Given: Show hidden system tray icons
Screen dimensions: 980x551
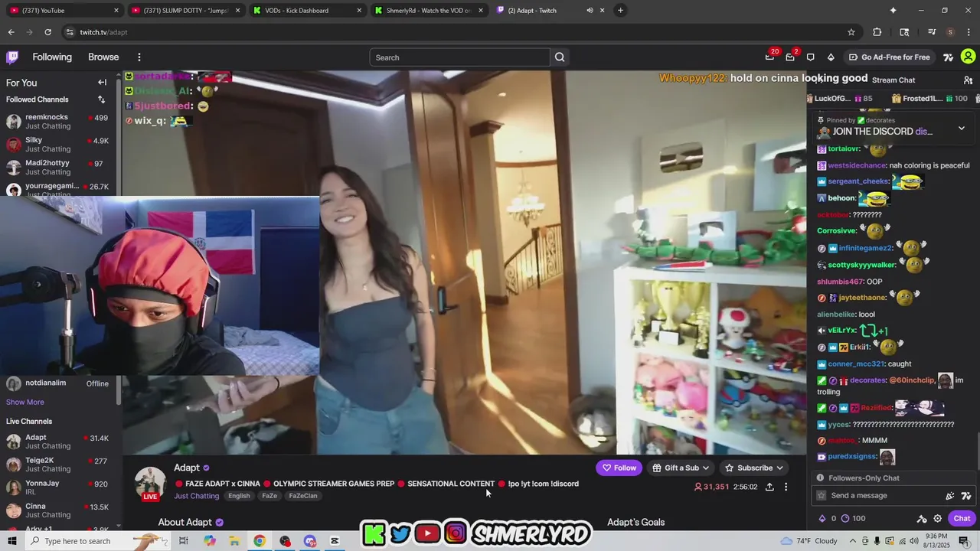Looking at the screenshot, I should tap(853, 541).
